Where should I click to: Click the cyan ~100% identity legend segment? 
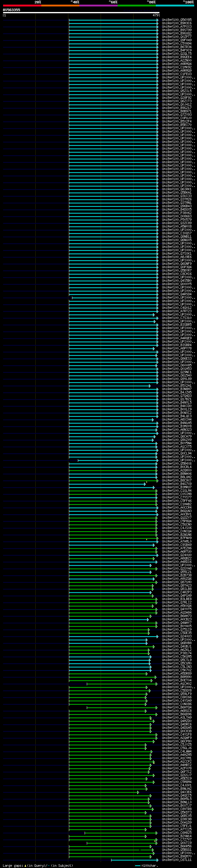175,6
